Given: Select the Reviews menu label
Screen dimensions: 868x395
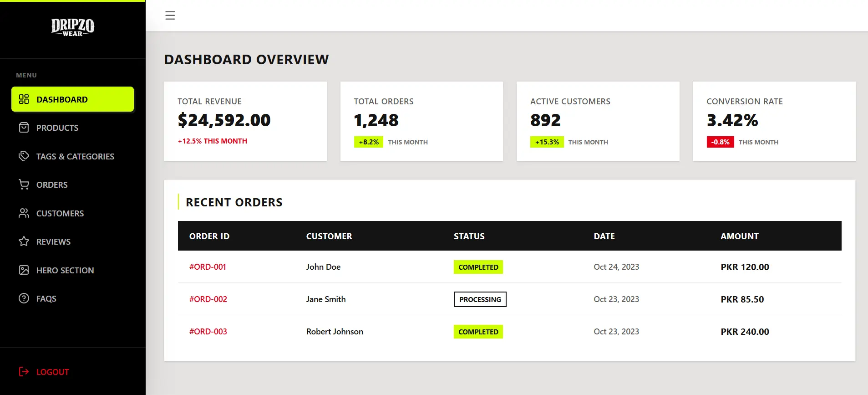Looking at the screenshot, I should click(53, 242).
